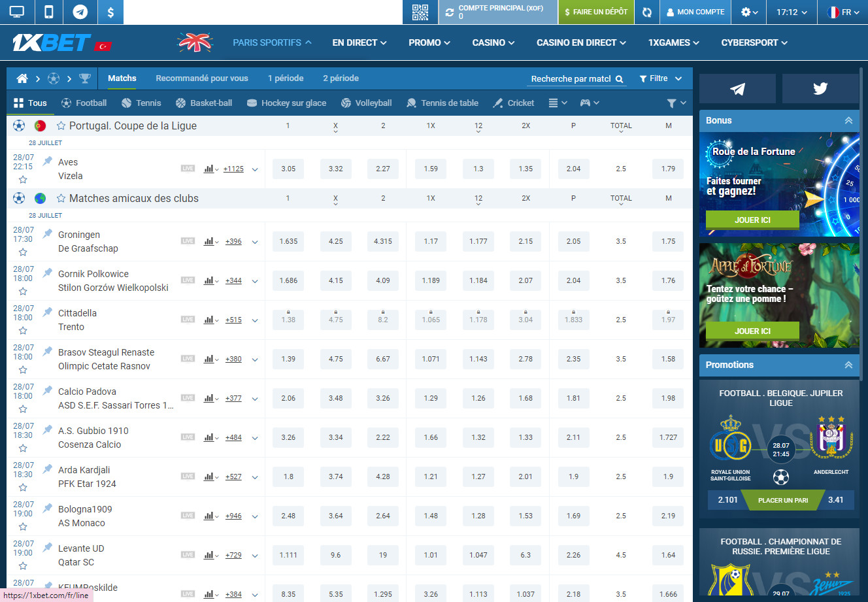Click PLACER UN PARI for Jupiler Ligue
Image resolution: width=868 pixels, height=602 pixels.
tap(783, 500)
